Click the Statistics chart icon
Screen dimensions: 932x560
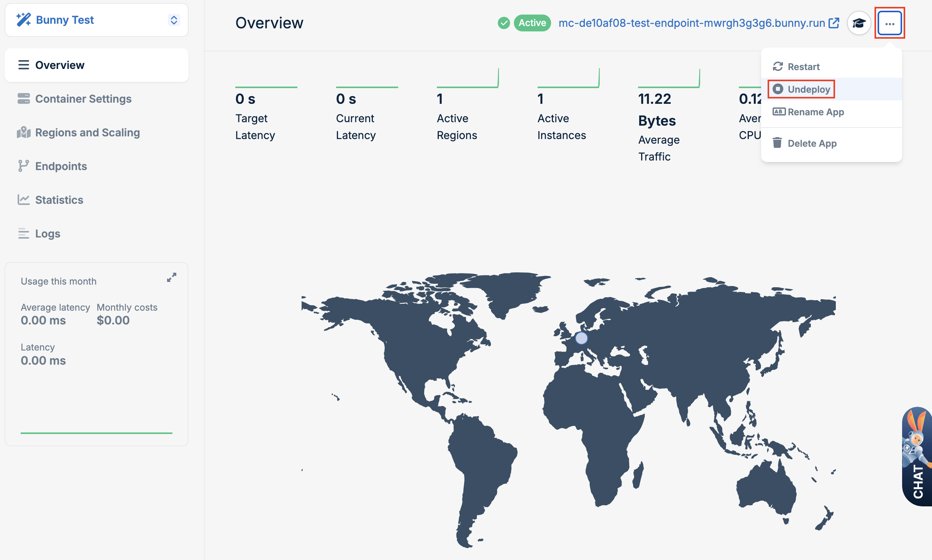pyautogui.click(x=23, y=200)
